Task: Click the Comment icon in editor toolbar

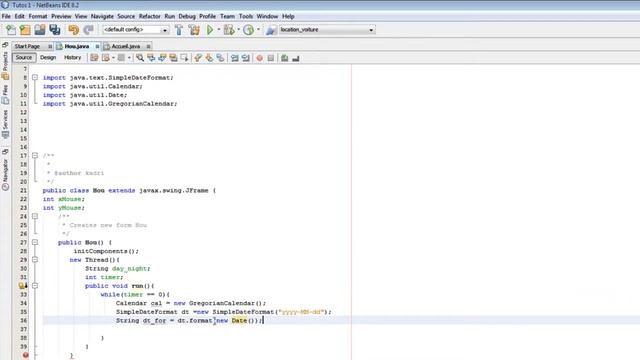Action: click(284, 58)
